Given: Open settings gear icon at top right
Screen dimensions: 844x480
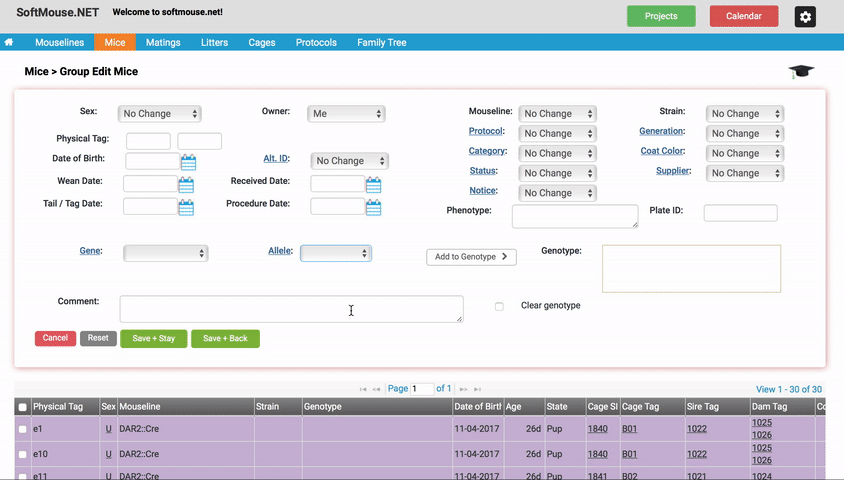Looking at the screenshot, I should (x=805, y=17).
